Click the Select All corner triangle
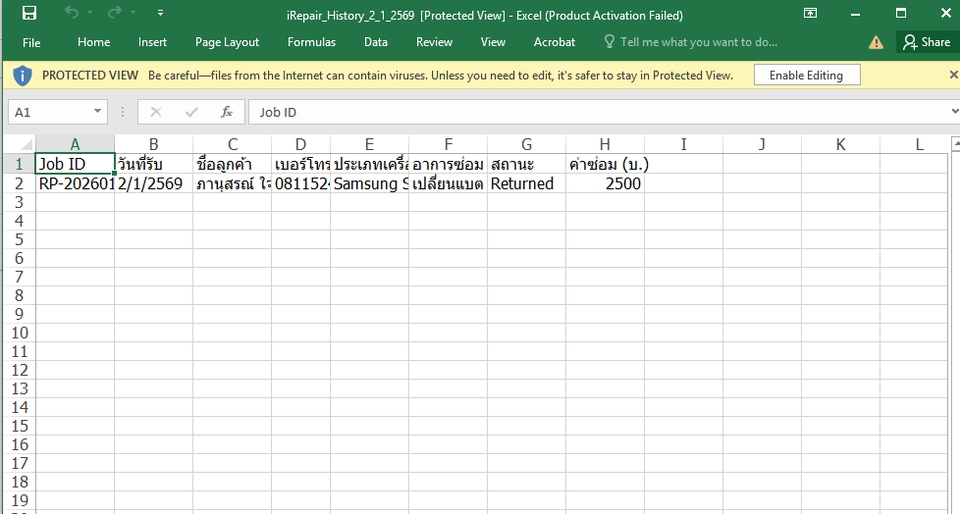960x514 pixels. [x=26, y=144]
